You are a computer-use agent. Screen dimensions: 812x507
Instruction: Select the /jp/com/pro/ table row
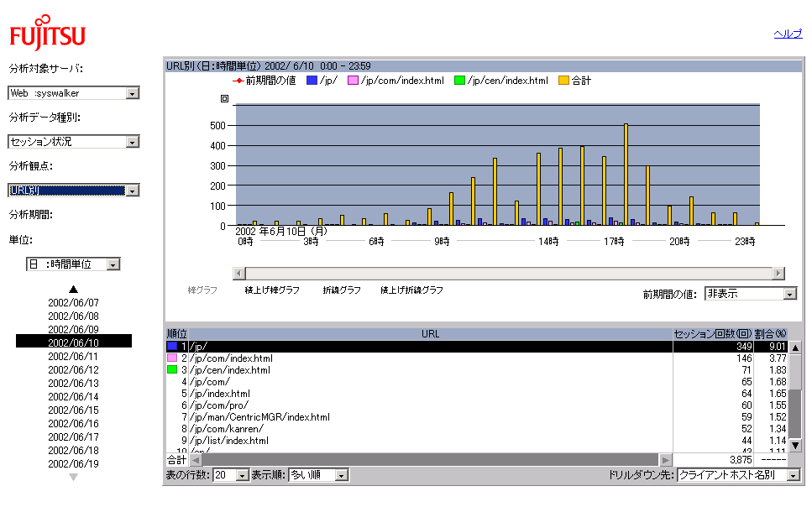[476, 405]
